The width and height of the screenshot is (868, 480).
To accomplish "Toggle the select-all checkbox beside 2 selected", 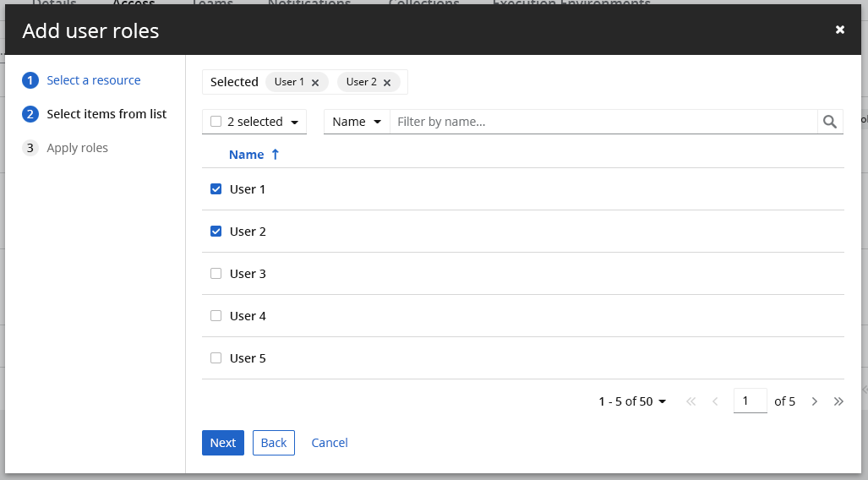I will click(216, 121).
